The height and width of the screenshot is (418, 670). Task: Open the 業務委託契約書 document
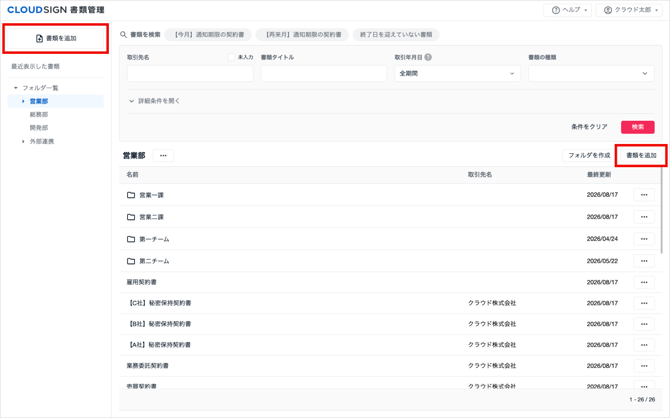tap(147, 366)
